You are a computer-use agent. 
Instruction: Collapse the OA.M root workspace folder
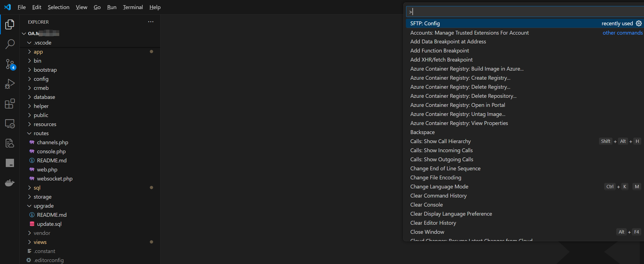[90, 34]
